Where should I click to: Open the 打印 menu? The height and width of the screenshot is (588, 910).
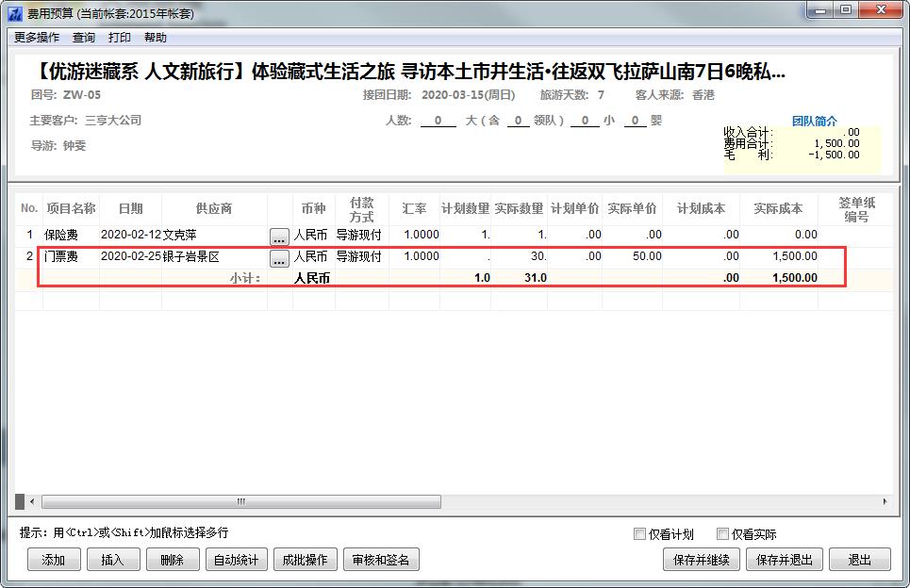[x=120, y=38]
